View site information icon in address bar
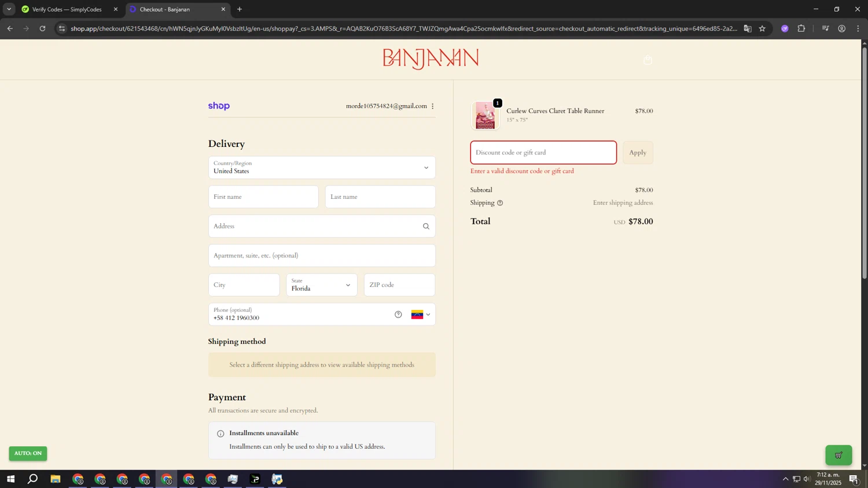The height and width of the screenshot is (488, 868). tap(62, 28)
